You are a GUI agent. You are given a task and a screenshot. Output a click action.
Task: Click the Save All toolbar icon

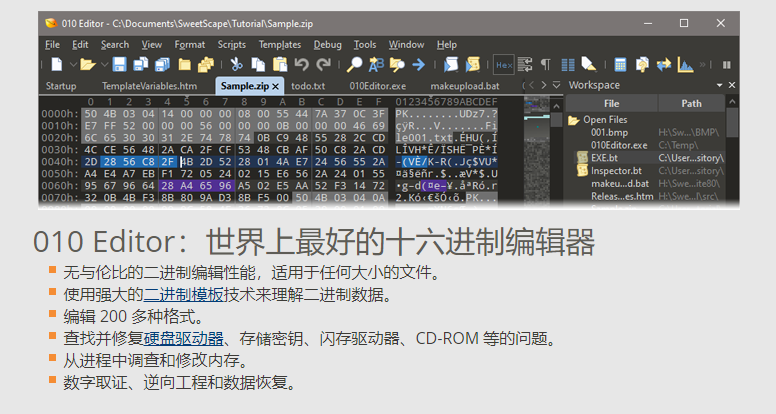pyautogui.click(x=162, y=64)
